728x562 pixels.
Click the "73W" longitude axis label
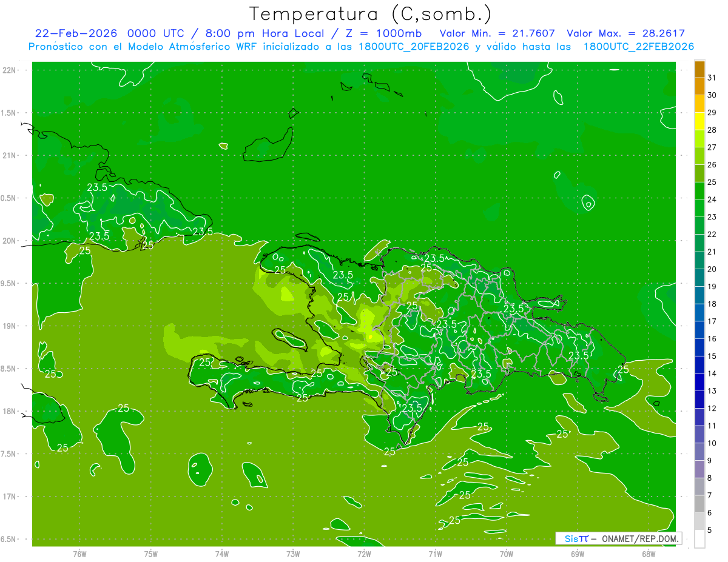coord(293,554)
